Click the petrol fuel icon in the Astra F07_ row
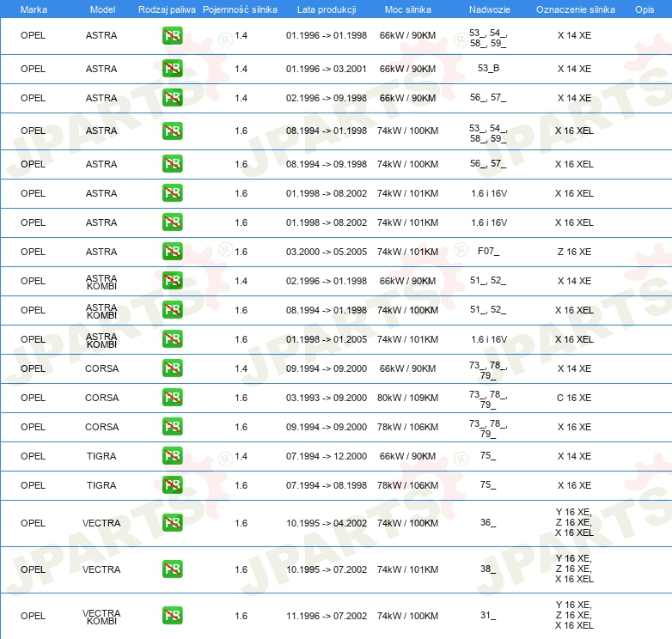672x639 pixels. click(x=172, y=252)
